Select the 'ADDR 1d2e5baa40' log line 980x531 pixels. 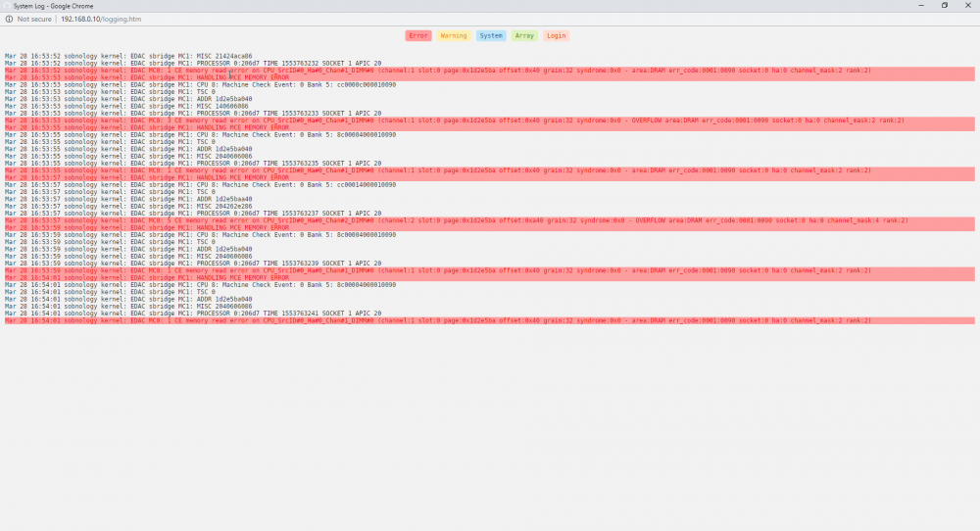pos(128,199)
